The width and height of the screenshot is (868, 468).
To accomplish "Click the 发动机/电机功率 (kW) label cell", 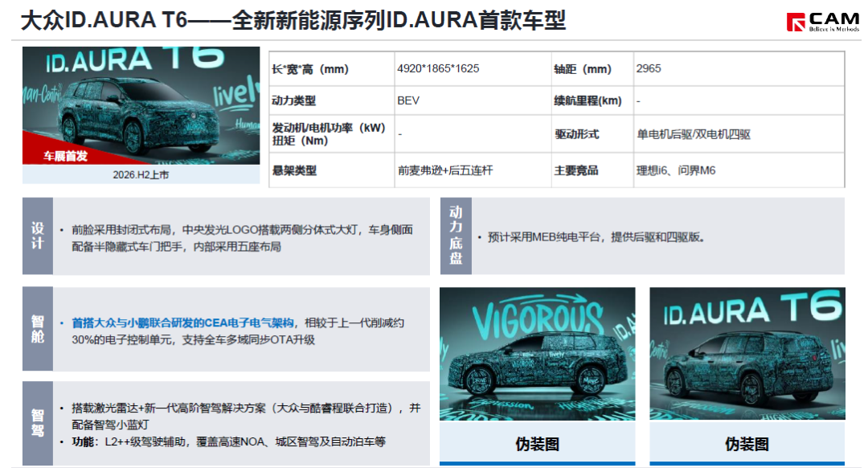I will [332, 134].
